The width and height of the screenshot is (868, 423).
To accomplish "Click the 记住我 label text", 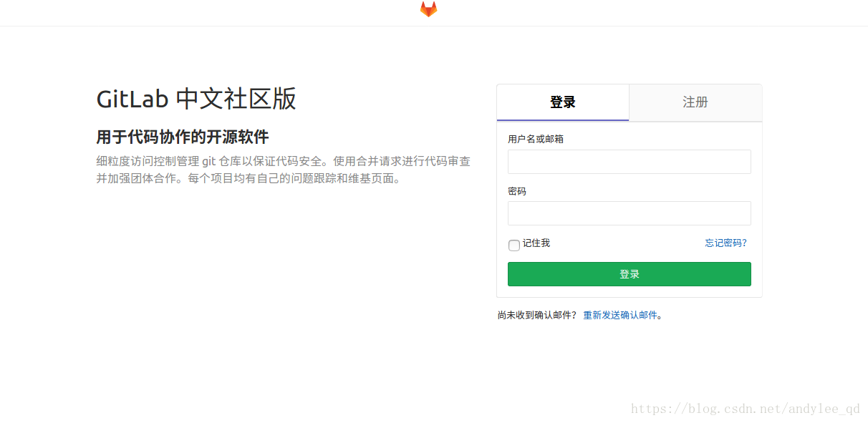I will click(x=536, y=243).
